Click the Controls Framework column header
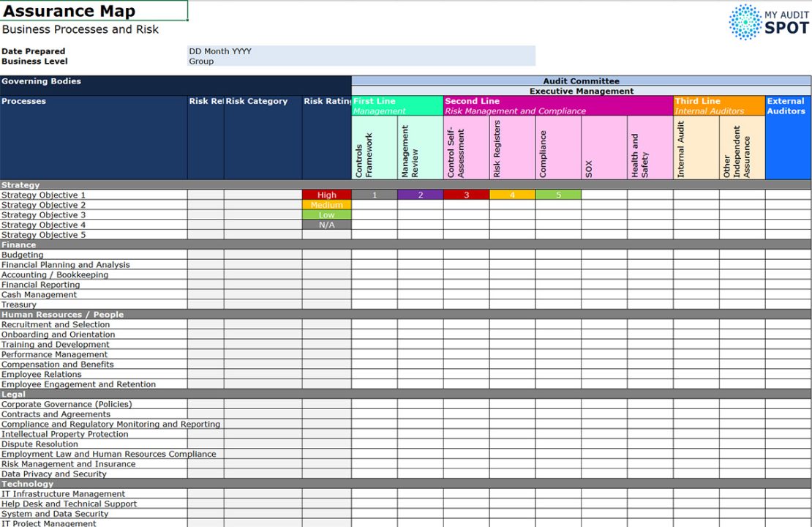 coord(375,149)
